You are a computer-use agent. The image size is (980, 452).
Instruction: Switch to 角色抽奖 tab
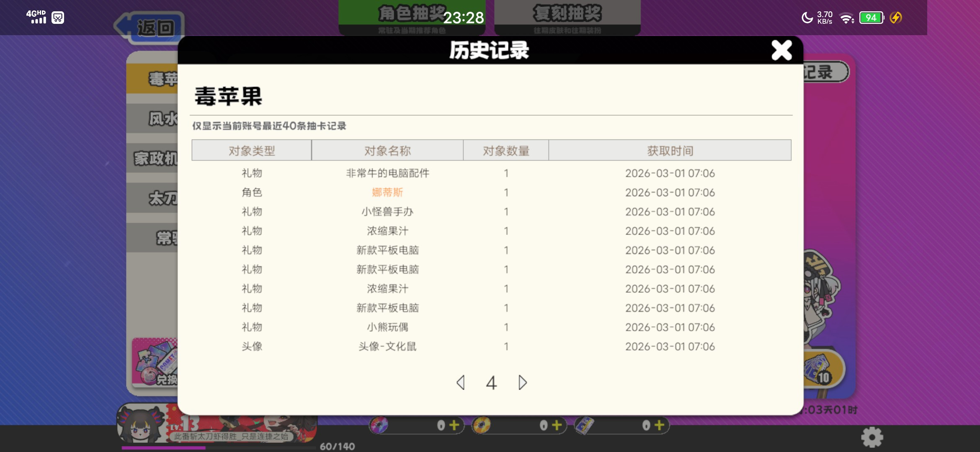click(x=412, y=18)
